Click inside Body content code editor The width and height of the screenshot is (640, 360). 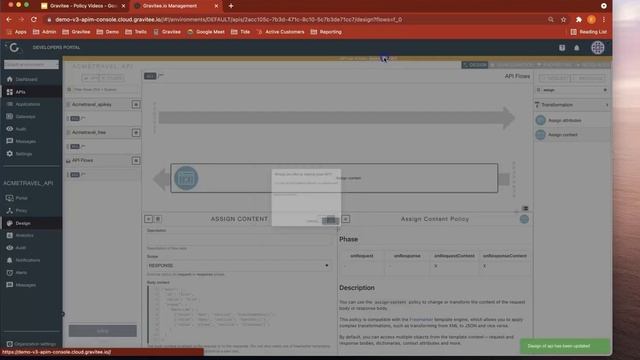coord(241,314)
